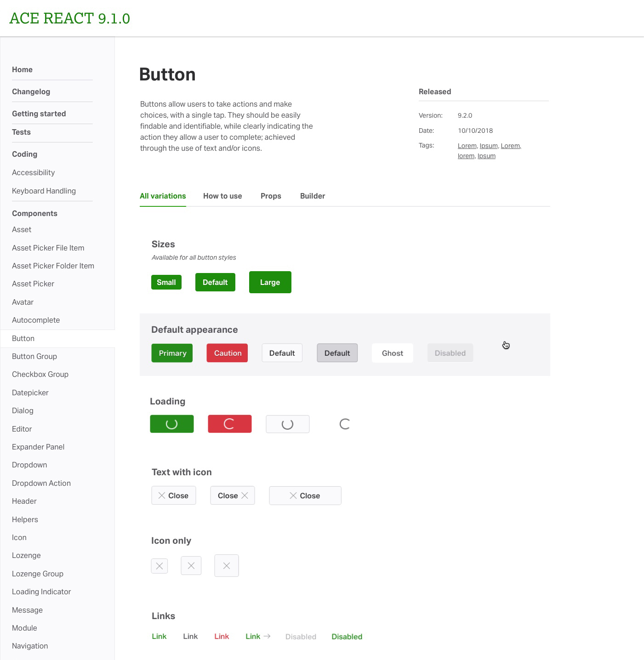Open Header component page
The width and height of the screenshot is (644, 660).
[x=24, y=501]
